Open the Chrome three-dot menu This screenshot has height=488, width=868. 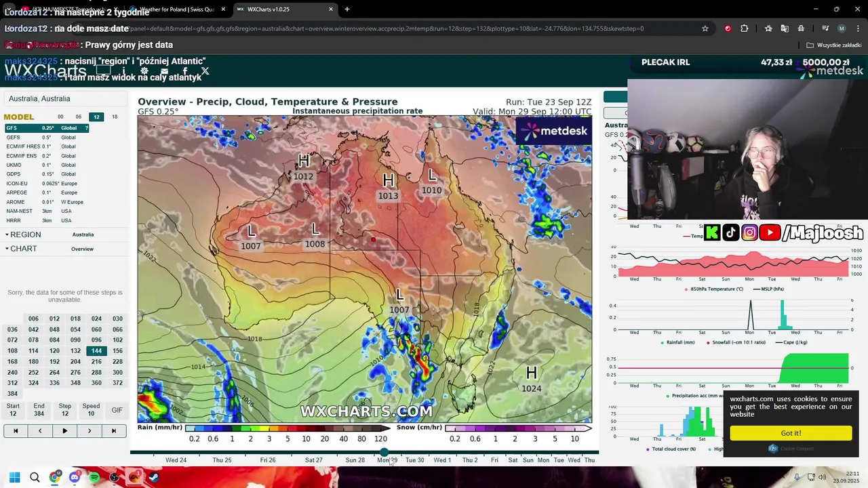(858, 28)
